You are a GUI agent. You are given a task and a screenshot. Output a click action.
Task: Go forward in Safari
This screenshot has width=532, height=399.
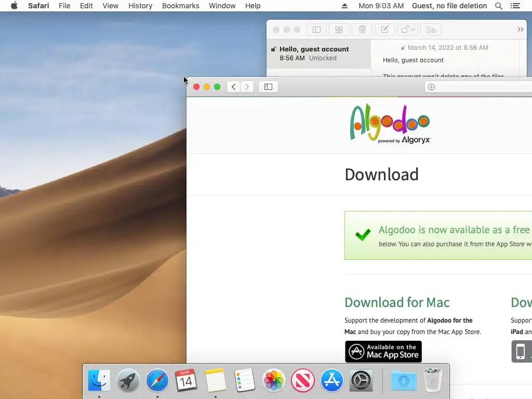pos(247,87)
